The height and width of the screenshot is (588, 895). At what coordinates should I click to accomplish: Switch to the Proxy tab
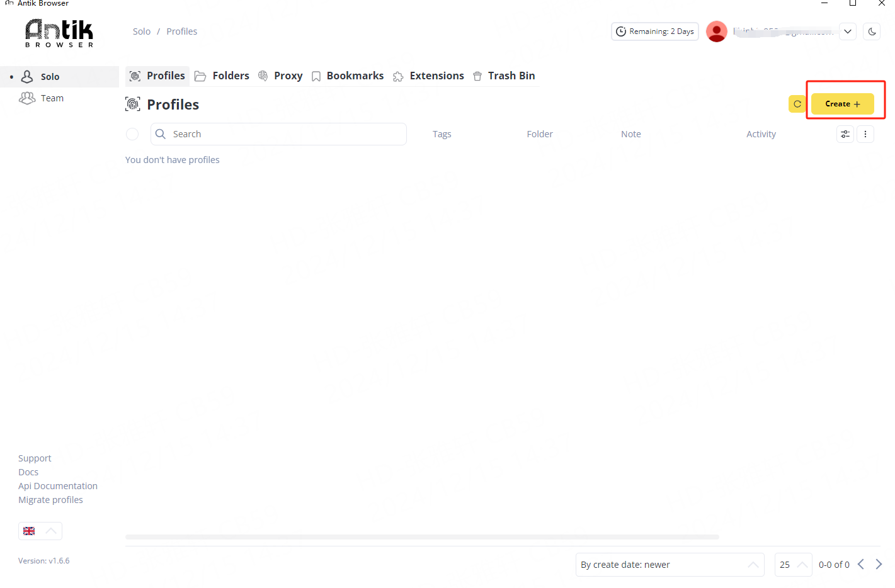point(281,76)
